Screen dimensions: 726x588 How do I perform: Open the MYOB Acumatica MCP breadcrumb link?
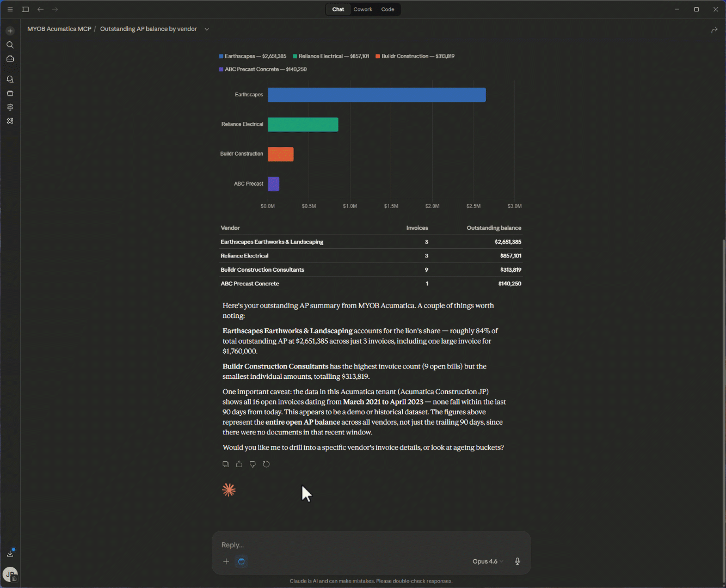(59, 29)
